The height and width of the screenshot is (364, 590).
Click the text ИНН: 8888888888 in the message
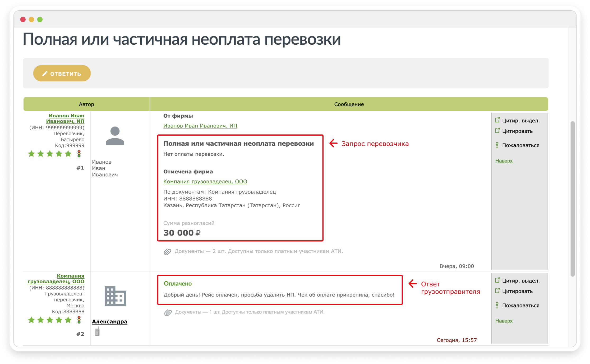(x=188, y=199)
